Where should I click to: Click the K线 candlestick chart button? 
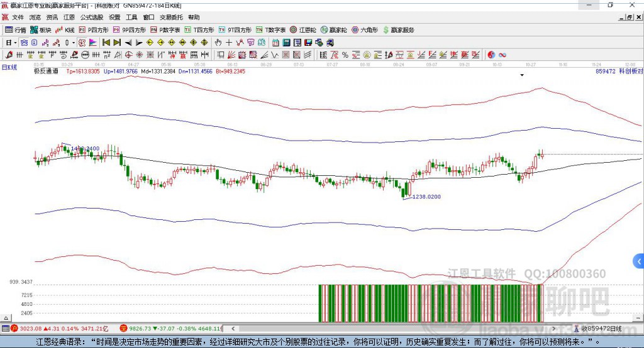coord(65,30)
